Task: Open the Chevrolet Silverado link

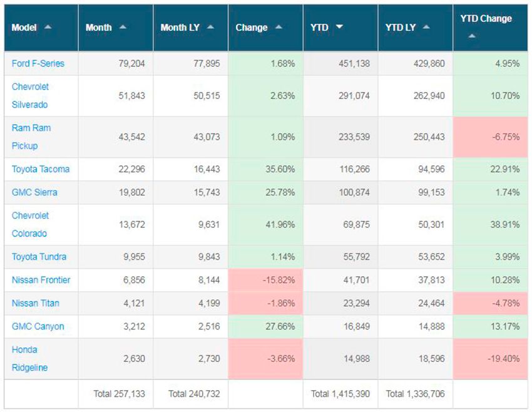Action: click(30, 96)
